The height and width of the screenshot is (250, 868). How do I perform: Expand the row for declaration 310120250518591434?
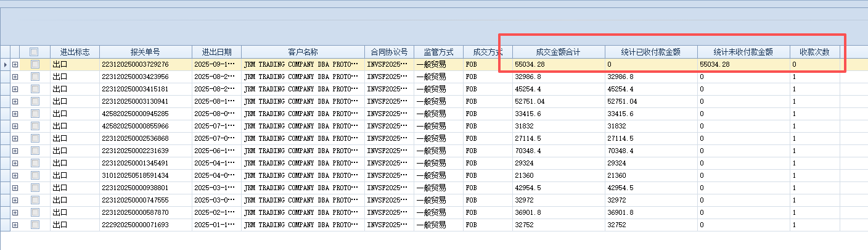click(15, 175)
